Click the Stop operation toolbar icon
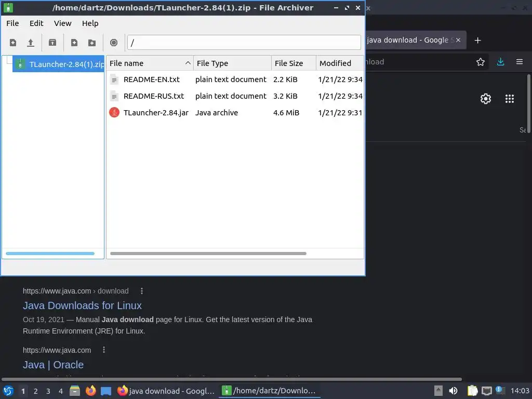 (x=114, y=43)
